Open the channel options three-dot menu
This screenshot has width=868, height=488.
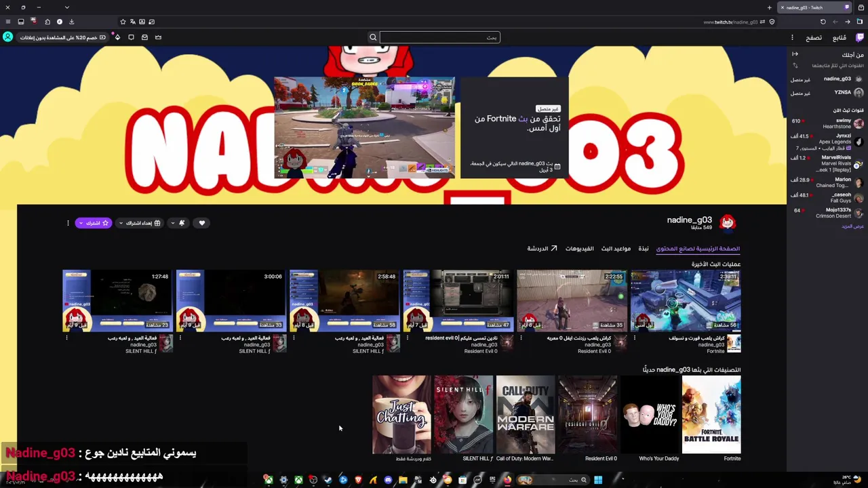(x=68, y=223)
